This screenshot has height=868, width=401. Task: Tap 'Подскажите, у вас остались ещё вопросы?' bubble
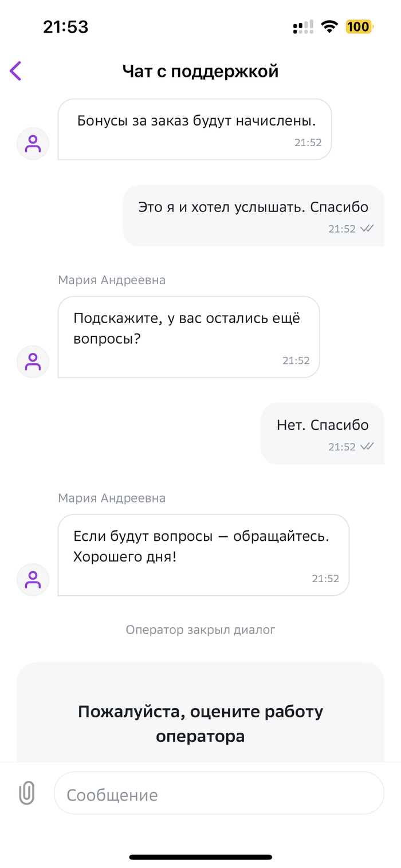[188, 336]
